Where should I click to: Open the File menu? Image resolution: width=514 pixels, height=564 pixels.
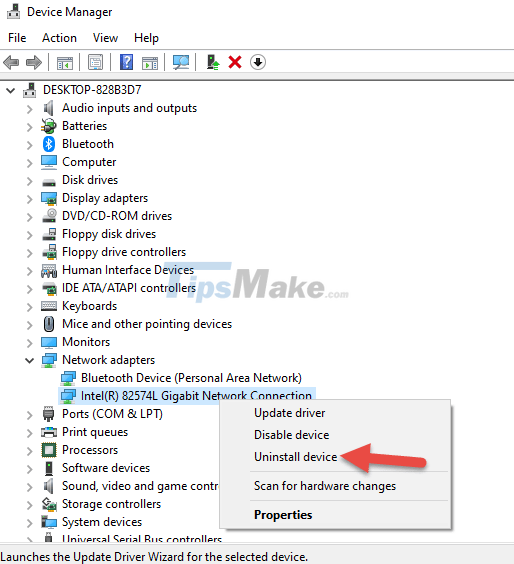[17, 38]
